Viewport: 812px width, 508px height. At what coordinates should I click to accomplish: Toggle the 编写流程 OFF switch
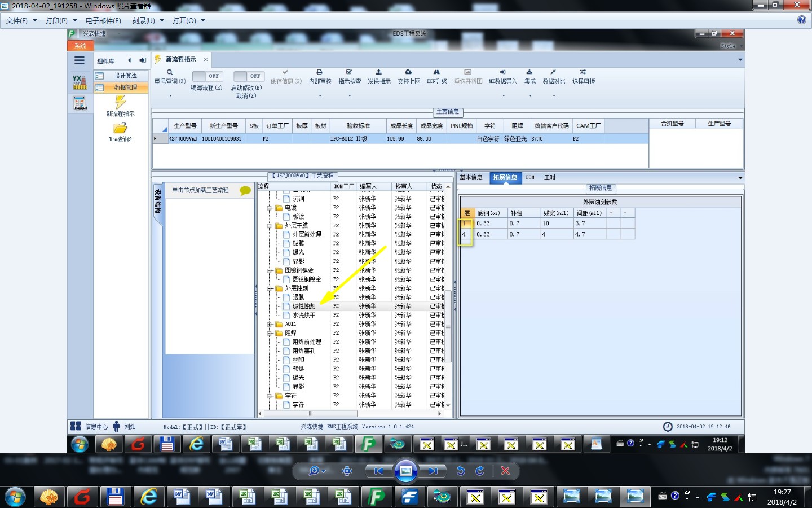tap(208, 76)
